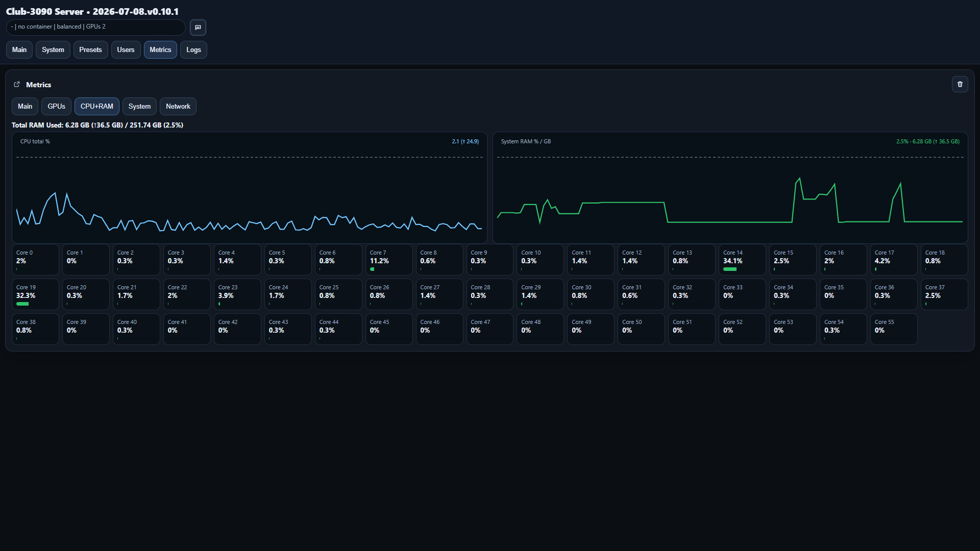980x551 pixels.
Task: Click the Core 19 usage bar
Action: 22,304
